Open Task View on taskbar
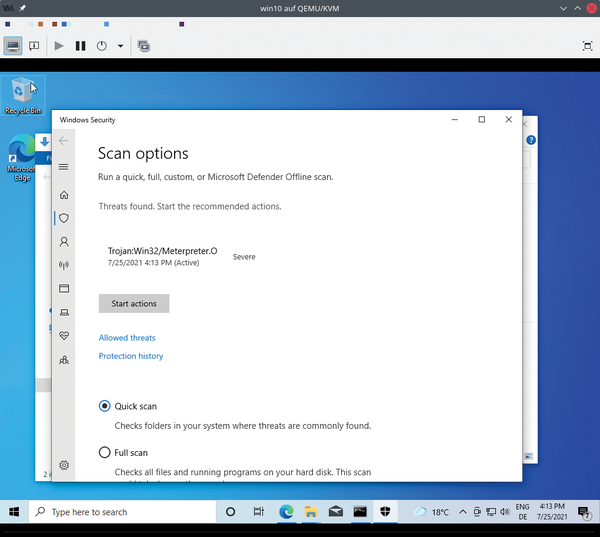The height and width of the screenshot is (537, 600). coord(259,512)
